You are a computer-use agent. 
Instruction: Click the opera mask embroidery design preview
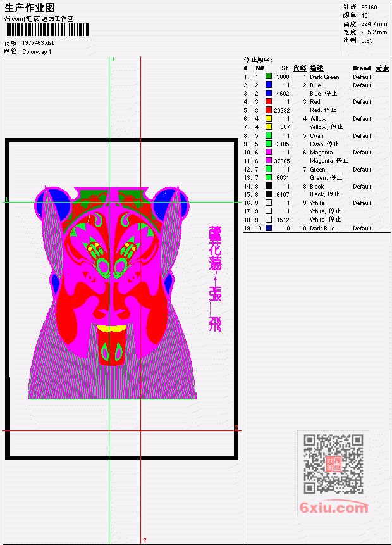[112, 292]
